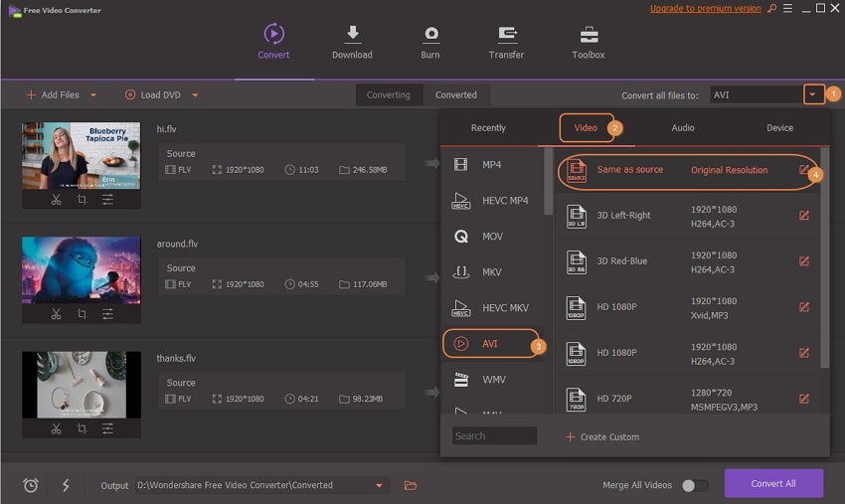Switch to the Converting tab
This screenshot has width=845, height=504.
(389, 94)
